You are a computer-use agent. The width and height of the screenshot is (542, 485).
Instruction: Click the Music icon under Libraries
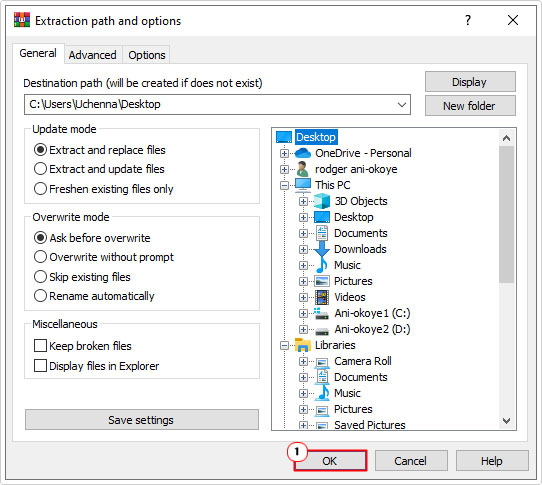click(x=323, y=393)
